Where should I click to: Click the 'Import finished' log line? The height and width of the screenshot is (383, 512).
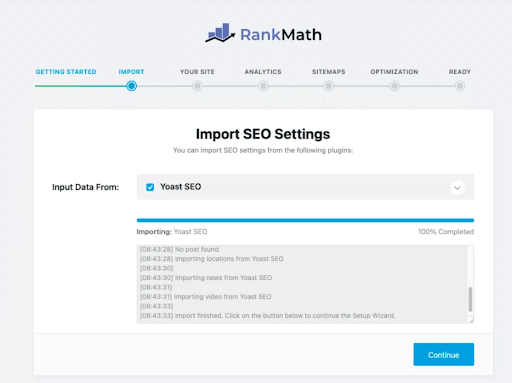268,315
